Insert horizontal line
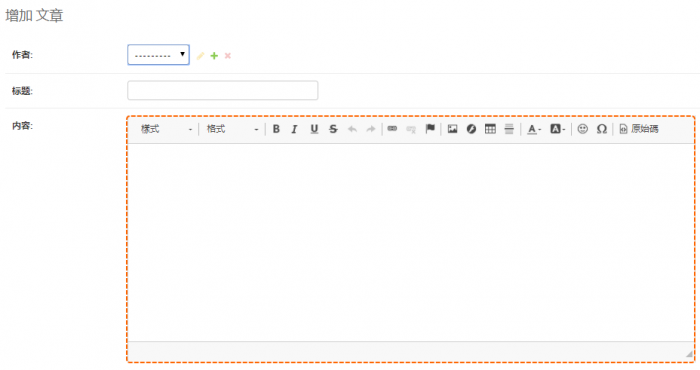This screenshot has width=700, height=370. point(509,129)
